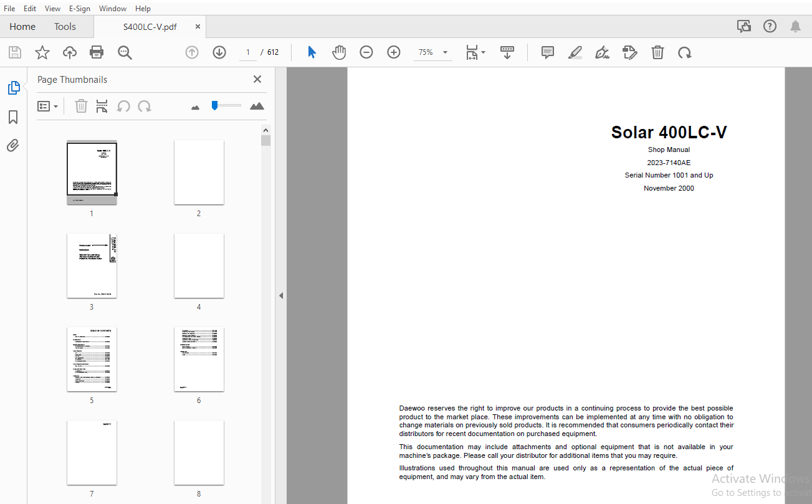This screenshot has height=504, width=812.
Task: Enlarge thumbnail size with large mountain icon
Action: [257, 106]
